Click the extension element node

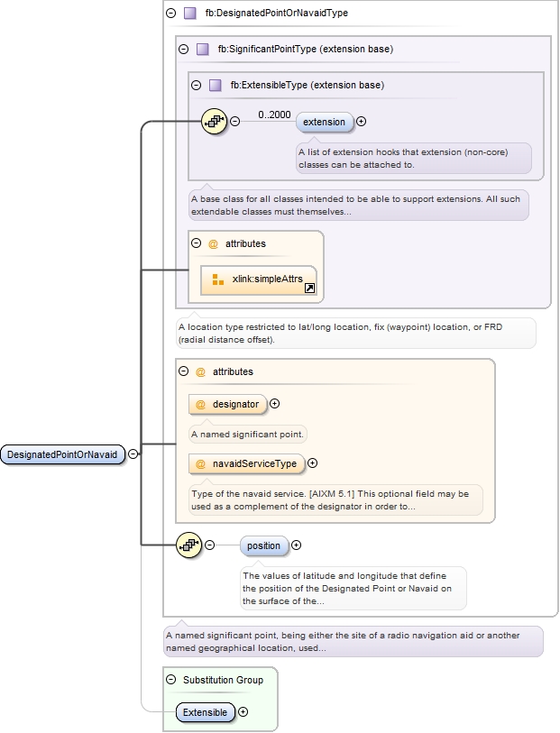tap(324, 122)
